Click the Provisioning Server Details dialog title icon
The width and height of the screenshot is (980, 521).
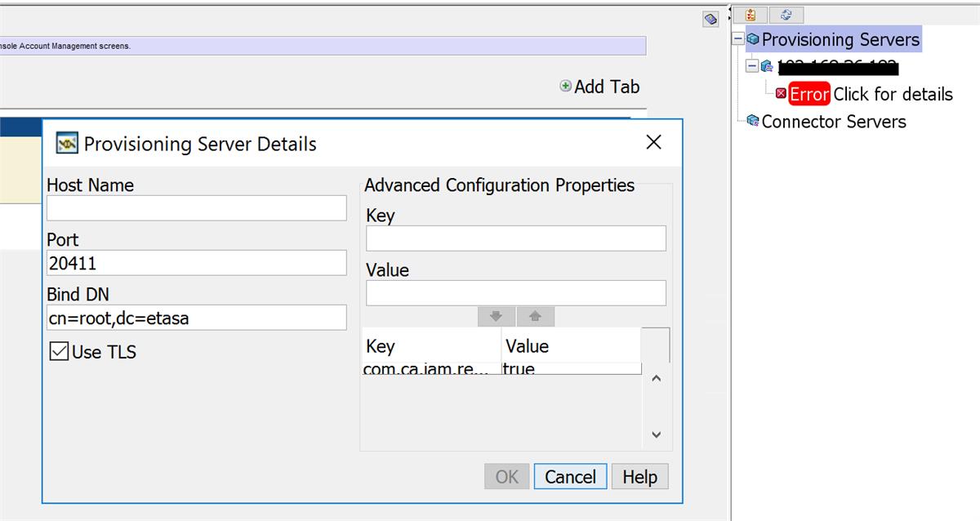click(67, 143)
